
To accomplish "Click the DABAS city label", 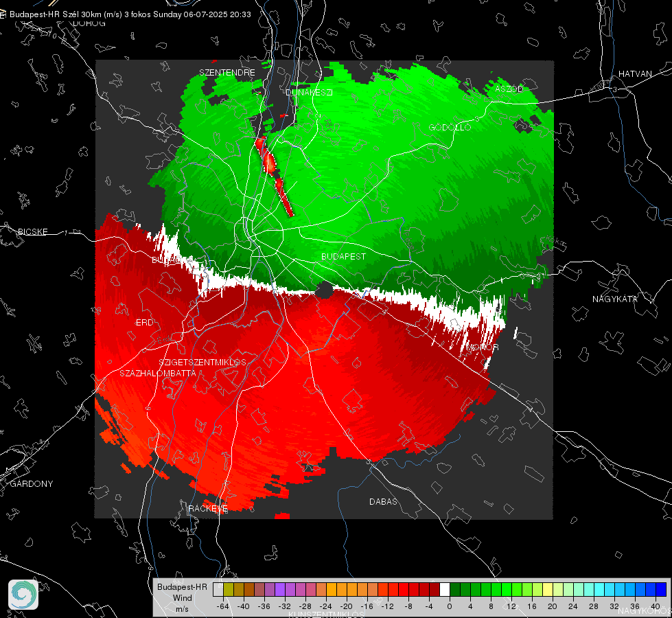I will 384,501.
